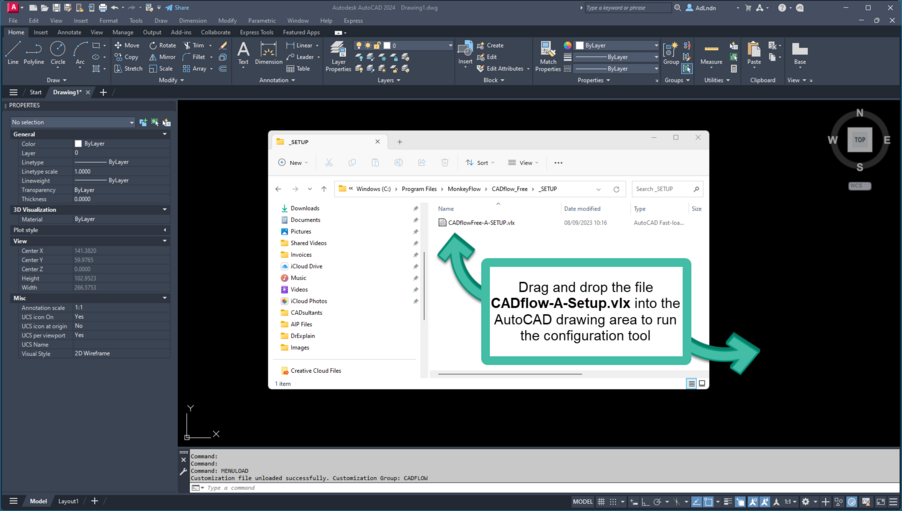Click the Share button
902x511 pixels.
click(x=177, y=7)
